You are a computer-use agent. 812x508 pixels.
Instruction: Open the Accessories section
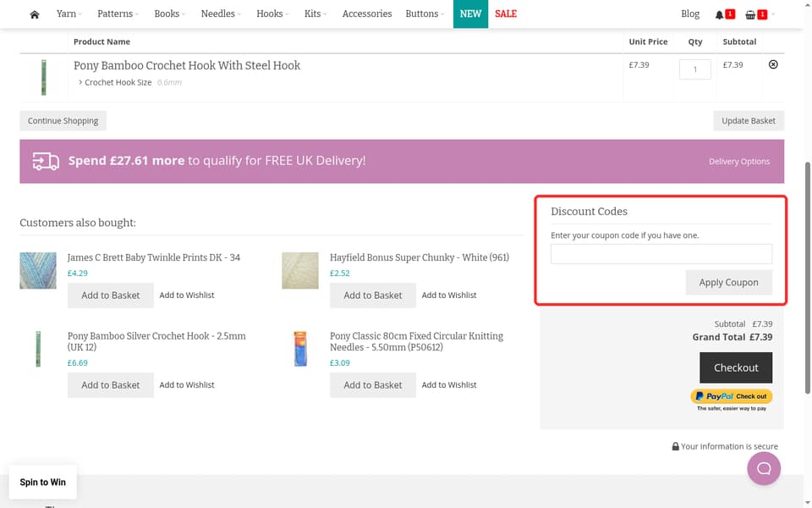(367, 14)
